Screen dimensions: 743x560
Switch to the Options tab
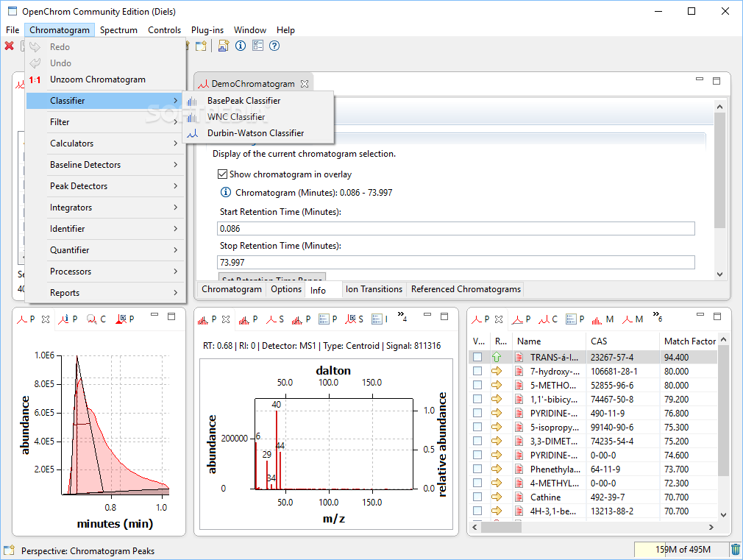coord(286,289)
